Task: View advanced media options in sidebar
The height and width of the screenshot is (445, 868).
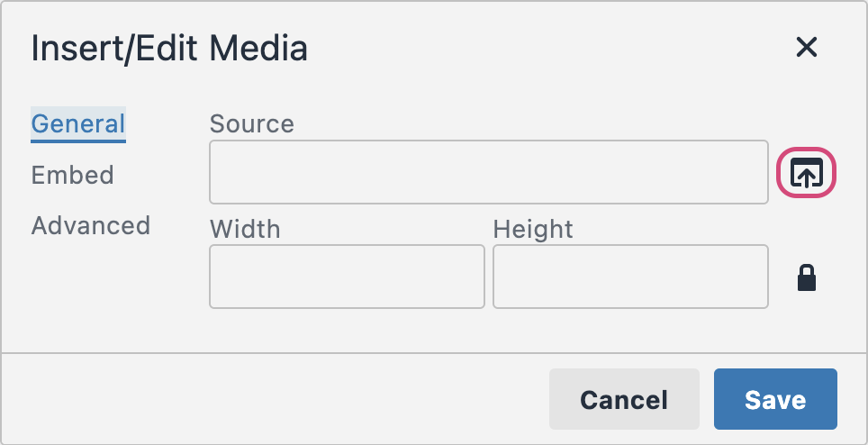Action: (91, 225)
